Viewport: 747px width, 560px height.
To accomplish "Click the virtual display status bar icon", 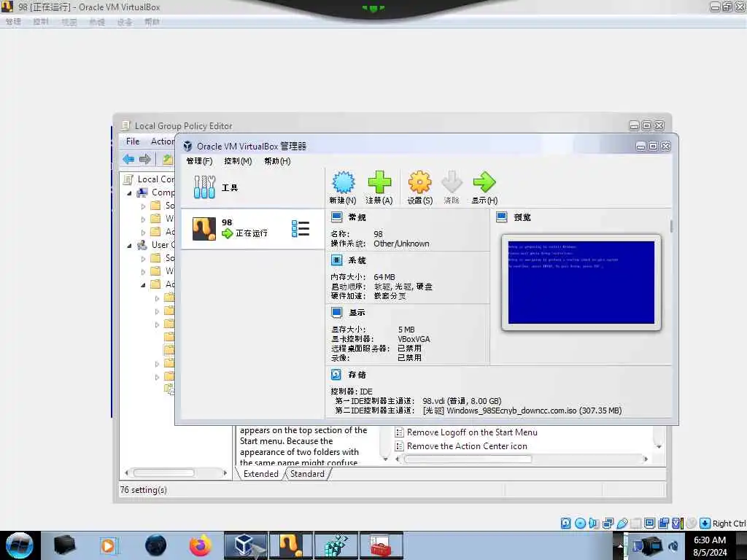I will pos(649,524).
